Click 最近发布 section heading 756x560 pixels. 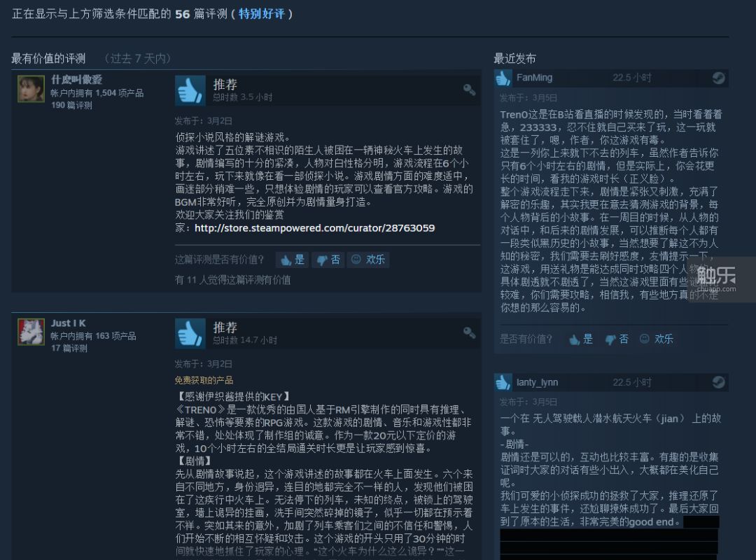[x=514, y=59]
